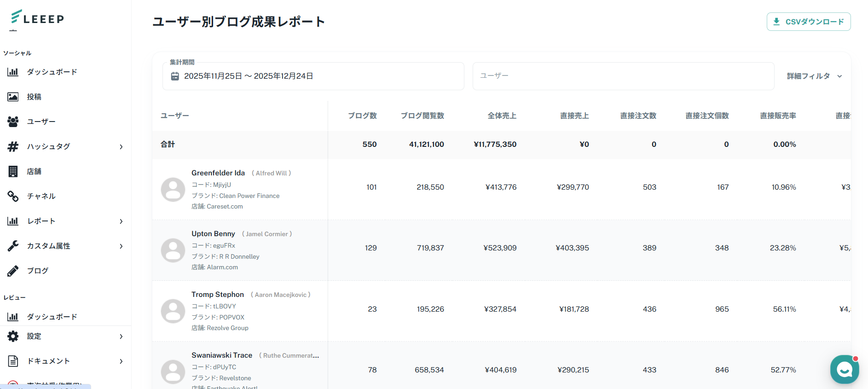
Task: Click the ユーザー people icon in sidebar
Action: [x=13, y=122]
